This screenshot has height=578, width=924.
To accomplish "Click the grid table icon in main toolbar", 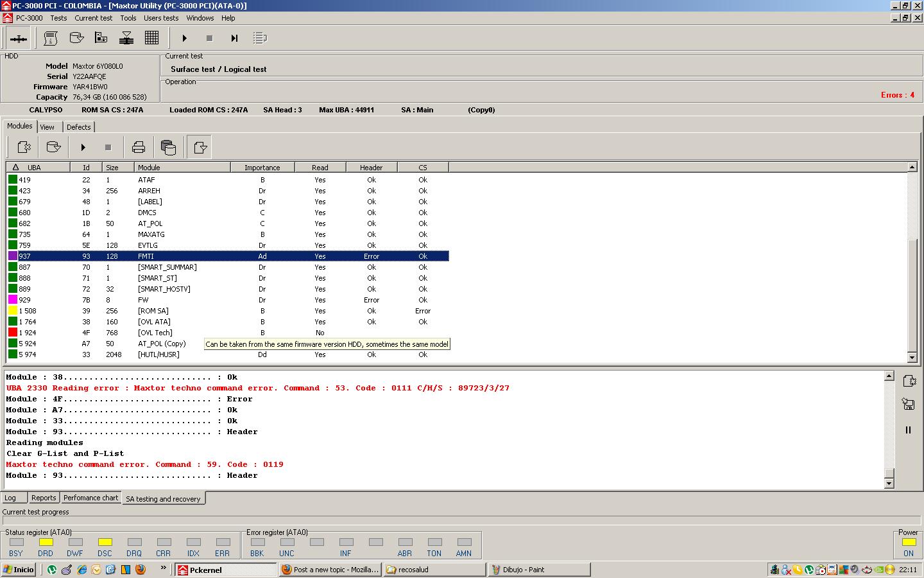I will [x=152, y=38].
